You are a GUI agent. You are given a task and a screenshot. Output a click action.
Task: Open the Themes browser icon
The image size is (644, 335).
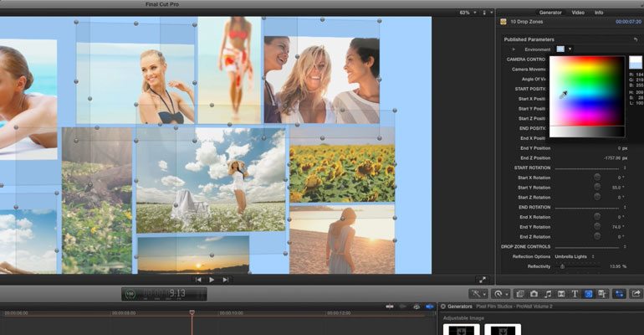click(602, 293)
